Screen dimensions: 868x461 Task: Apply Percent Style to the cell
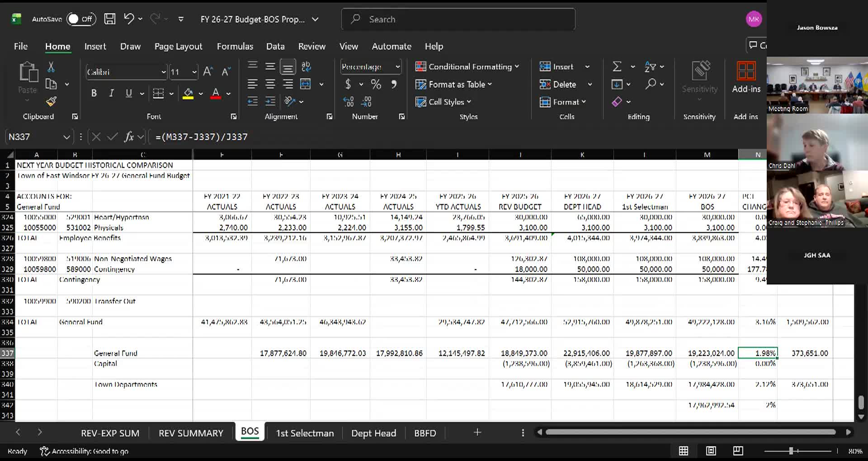tap(376, 84)
